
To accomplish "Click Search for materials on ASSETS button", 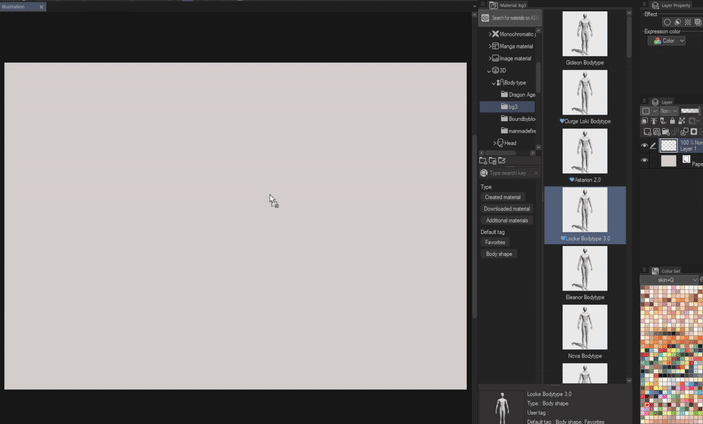I will [x=510, y=18].
